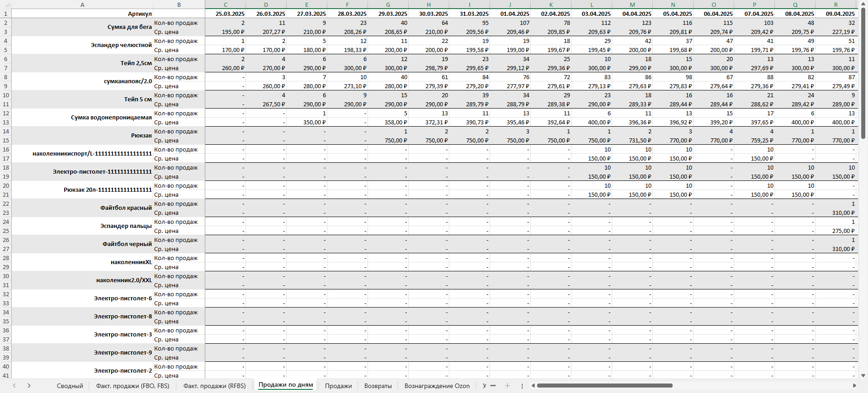Click the vertical scrollbar down arrow

863,375
